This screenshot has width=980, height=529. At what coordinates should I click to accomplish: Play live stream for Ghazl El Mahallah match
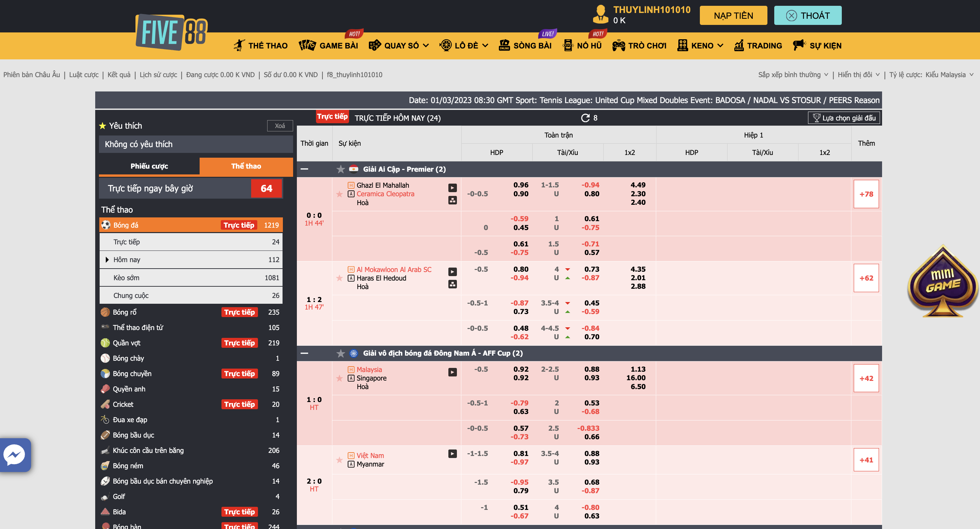click(x=452, y=188)
